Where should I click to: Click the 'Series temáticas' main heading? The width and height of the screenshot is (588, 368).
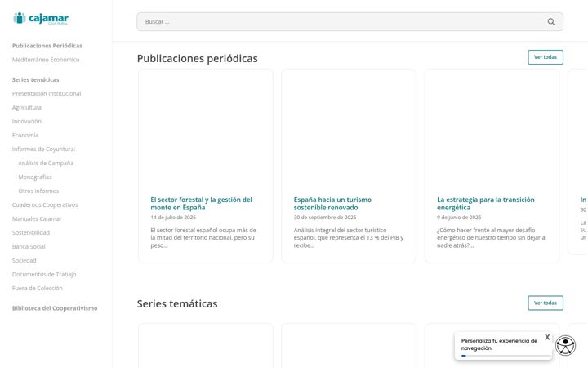pos(177,303)
